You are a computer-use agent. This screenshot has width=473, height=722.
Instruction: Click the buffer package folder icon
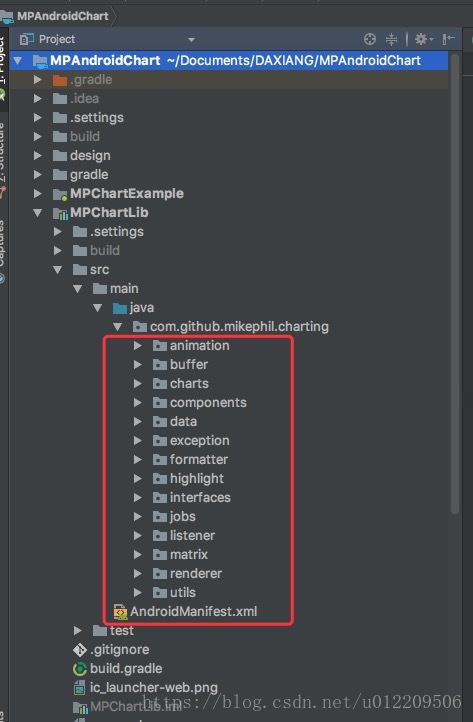160,365
